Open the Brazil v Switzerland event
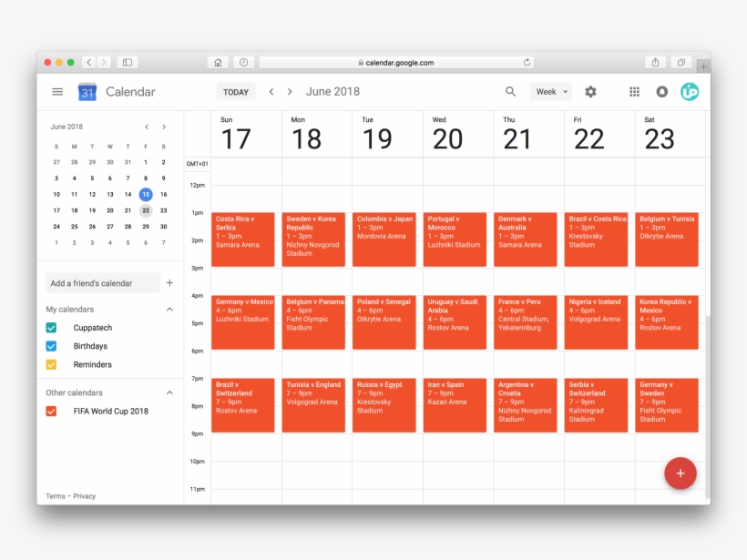Screen dimensions: 747x560 coord(243,404)
